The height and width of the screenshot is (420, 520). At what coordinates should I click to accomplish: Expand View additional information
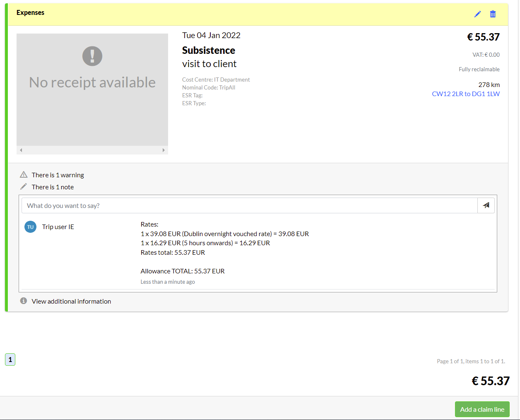71,301
